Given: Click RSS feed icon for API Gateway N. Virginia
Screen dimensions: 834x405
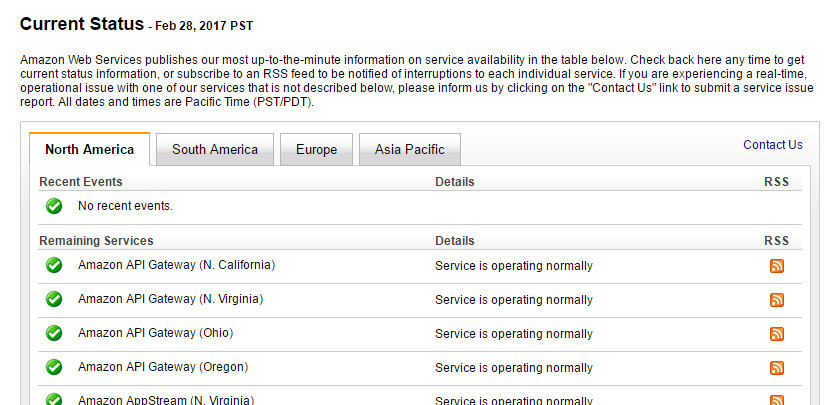Looking at the screenshot, I should (776, 300).
